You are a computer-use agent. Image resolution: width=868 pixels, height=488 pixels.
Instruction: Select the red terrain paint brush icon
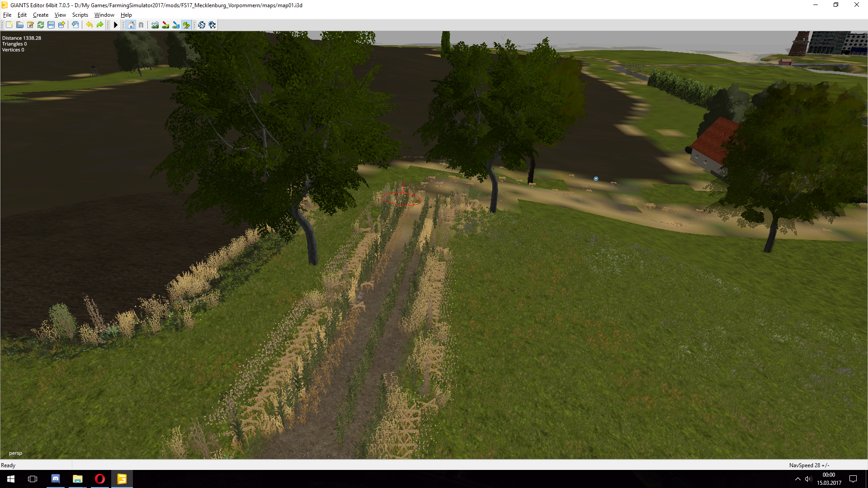coord(165,25)
